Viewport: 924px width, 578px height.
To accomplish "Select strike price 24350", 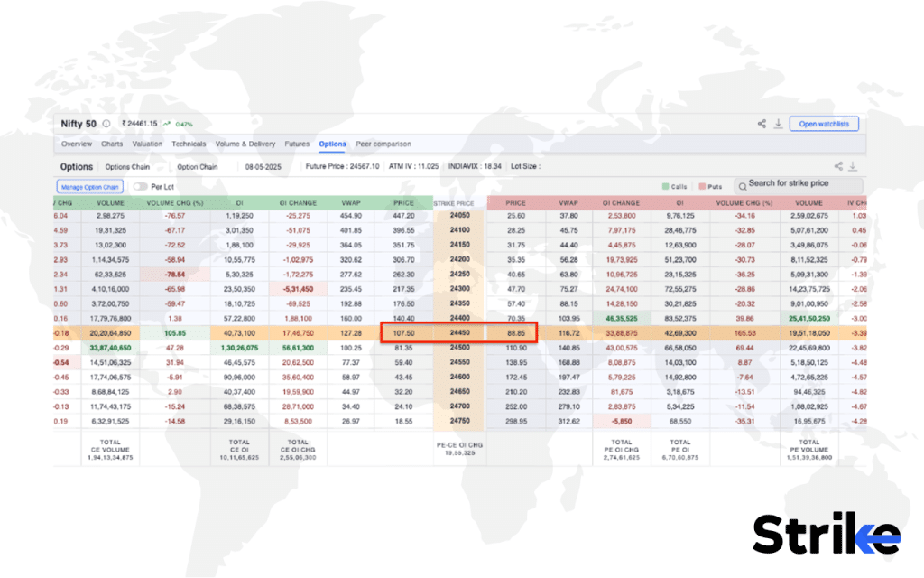I will (459, 303).
